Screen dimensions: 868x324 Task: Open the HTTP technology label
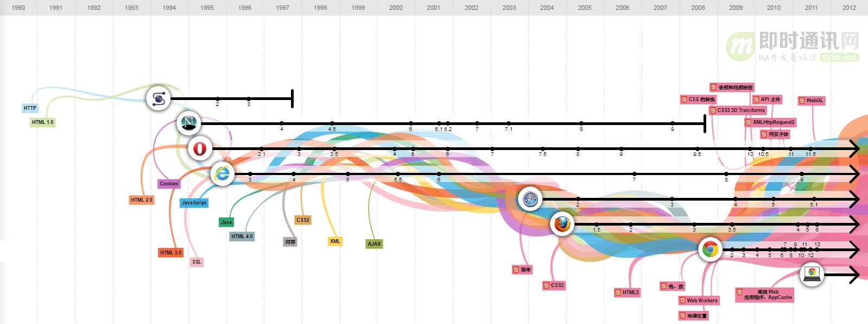30,108
